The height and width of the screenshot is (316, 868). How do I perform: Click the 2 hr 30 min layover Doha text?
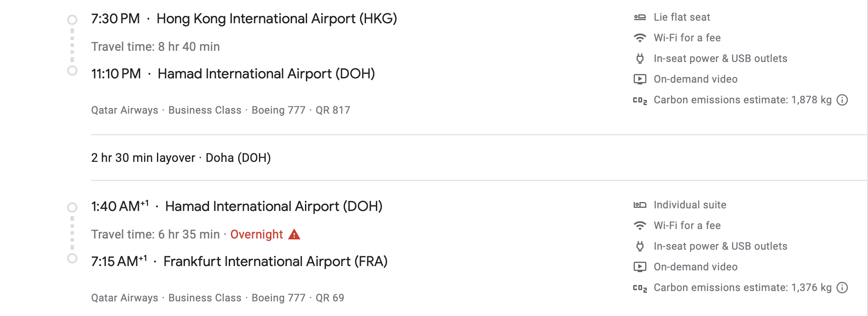click(181, 158)
